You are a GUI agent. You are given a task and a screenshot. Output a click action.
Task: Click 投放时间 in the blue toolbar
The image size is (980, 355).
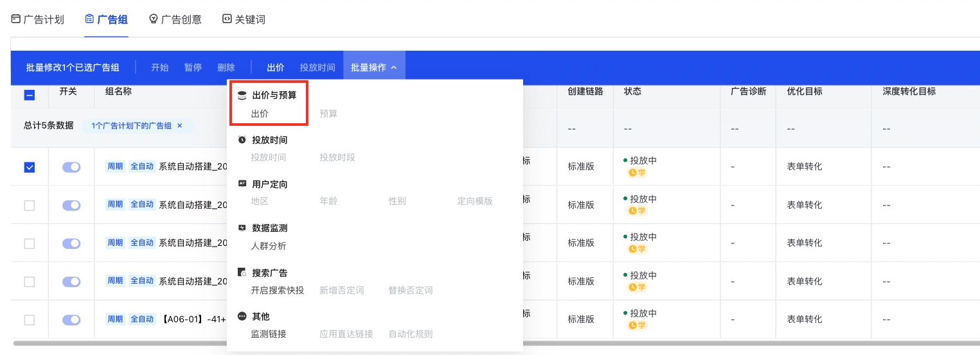pyautogui.click(x=317, y=67)
